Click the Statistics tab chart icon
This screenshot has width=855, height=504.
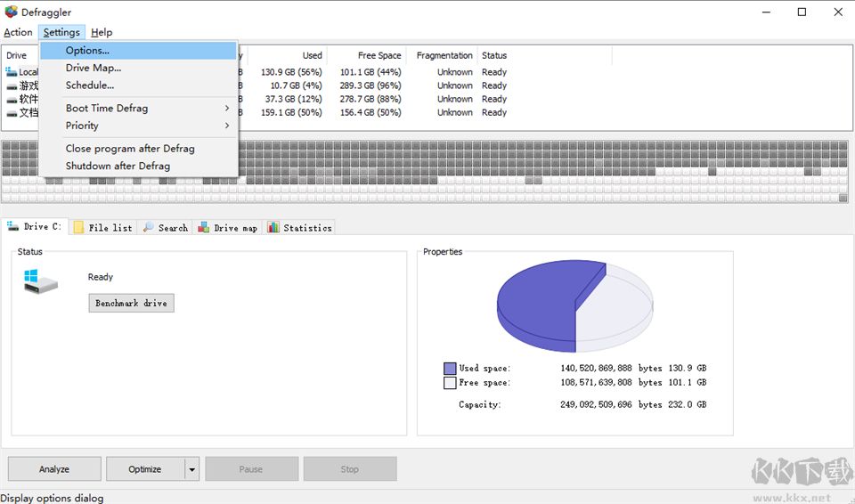click(273, 228)
